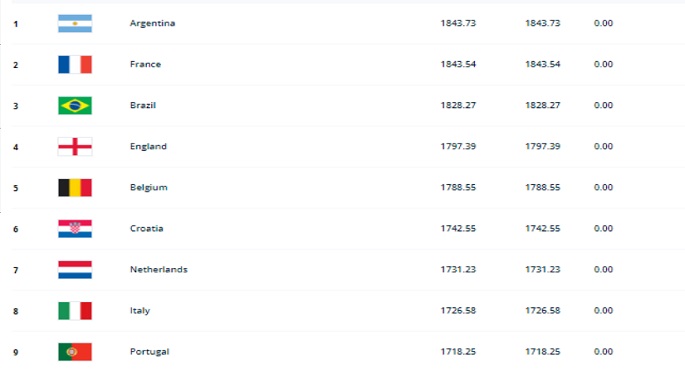Select the Netherlands flag icon
This screenshot has width=685, height=370.
coord(75,270)
